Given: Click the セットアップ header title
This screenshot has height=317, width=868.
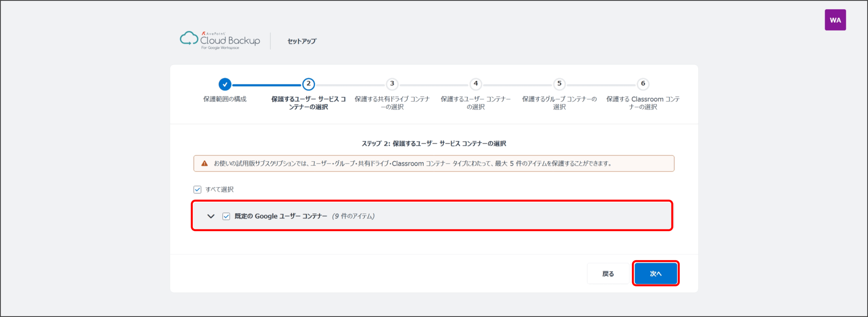Looking at the screenshot, I should pyautogui.click(x=302, y=41).
